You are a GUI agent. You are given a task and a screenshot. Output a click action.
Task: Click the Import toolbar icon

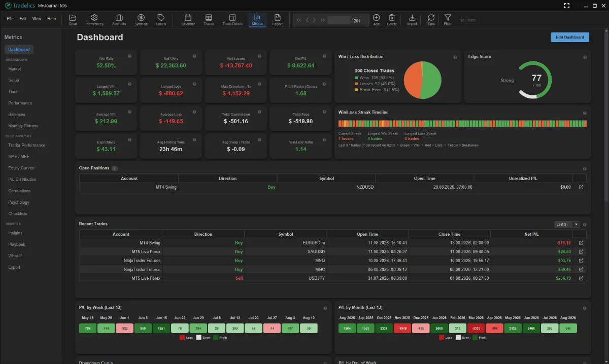[x=412, y=20]
